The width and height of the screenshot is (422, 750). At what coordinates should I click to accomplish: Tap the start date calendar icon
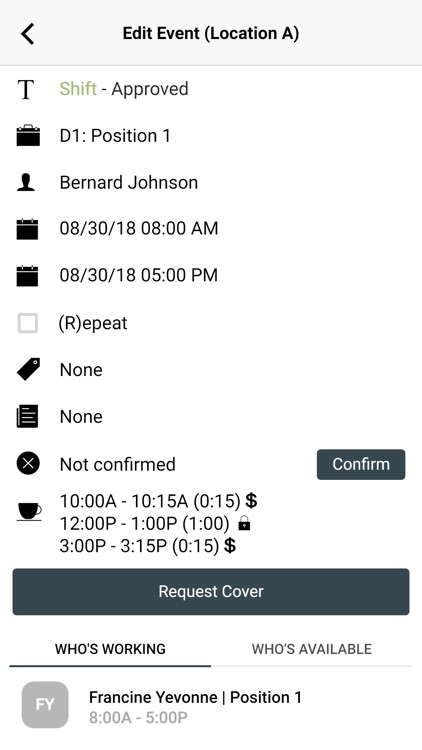pyautogui.click(x=27, y=229)
